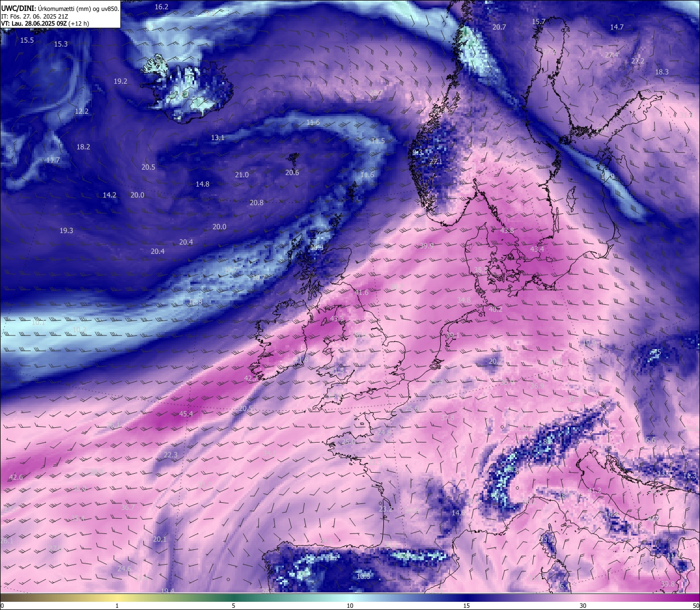Click the 37.8 map value

447,418
